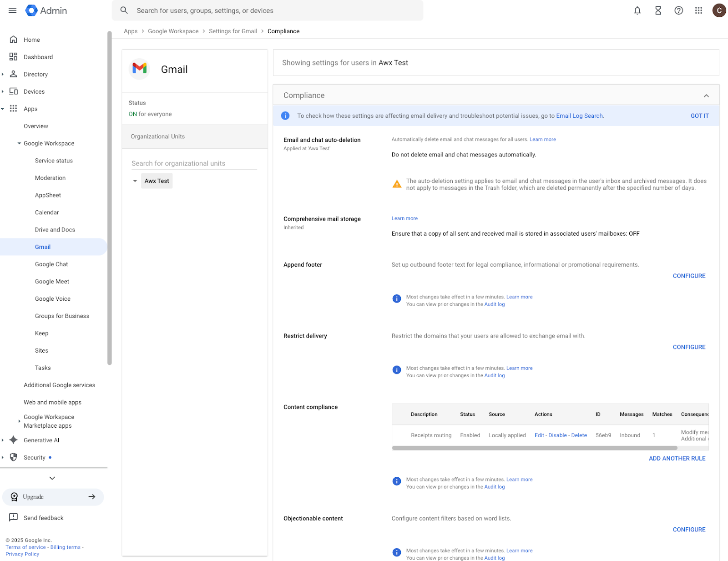Click the Google Admin logo

pyautogui.click(x=46, y=10)
